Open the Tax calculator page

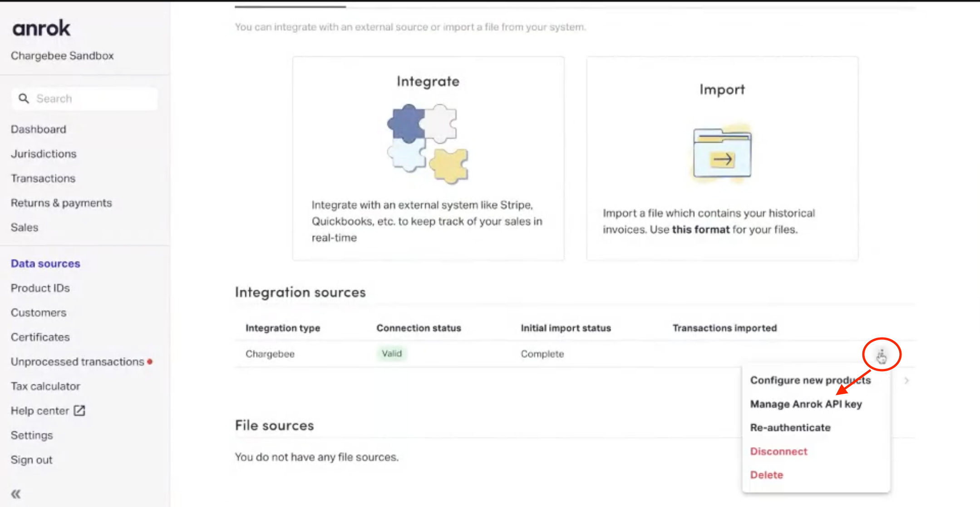pyautogui.click(x=45, y=387)
